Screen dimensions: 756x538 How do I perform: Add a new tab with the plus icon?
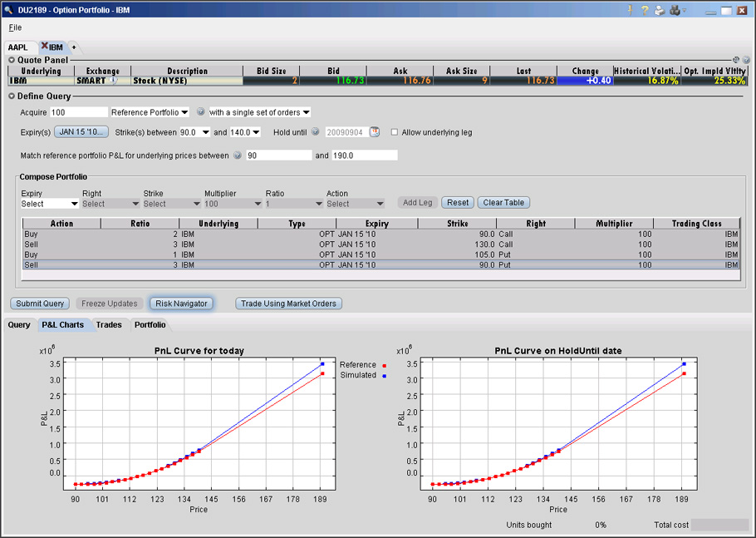point(74,47)
